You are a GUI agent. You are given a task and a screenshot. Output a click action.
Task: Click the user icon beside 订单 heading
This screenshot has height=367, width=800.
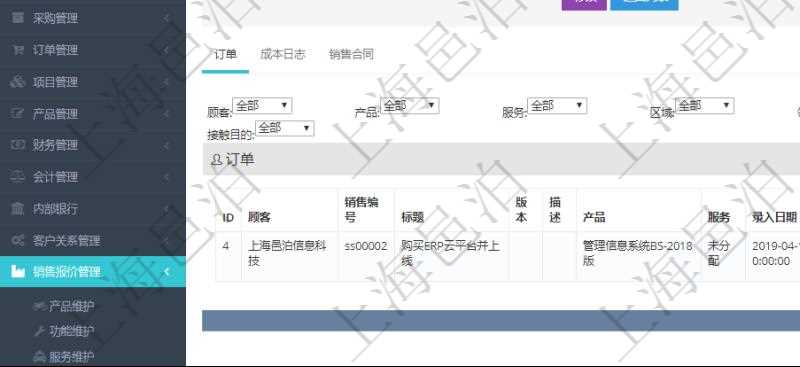(216, 160)
